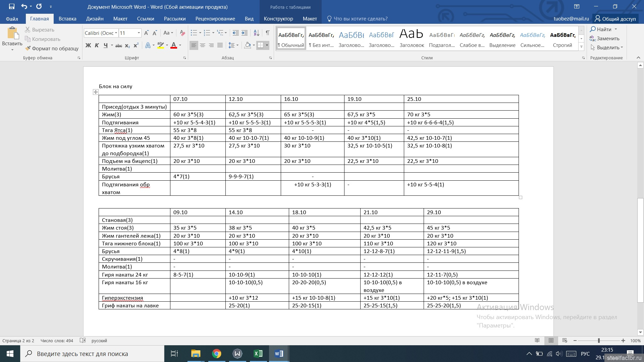Click the Format Painter brush icon
This screenshot has width=644, height=362.
28,48
